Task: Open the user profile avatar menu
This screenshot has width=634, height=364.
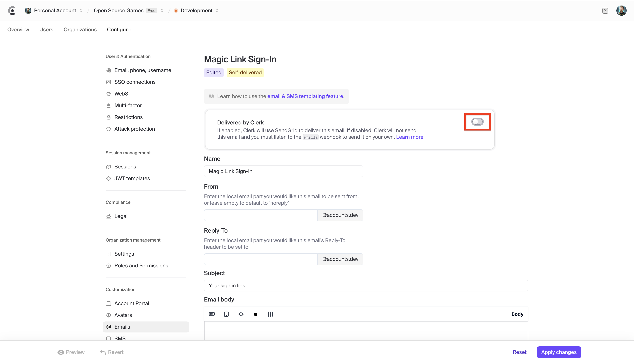Action: click(621, 10)
